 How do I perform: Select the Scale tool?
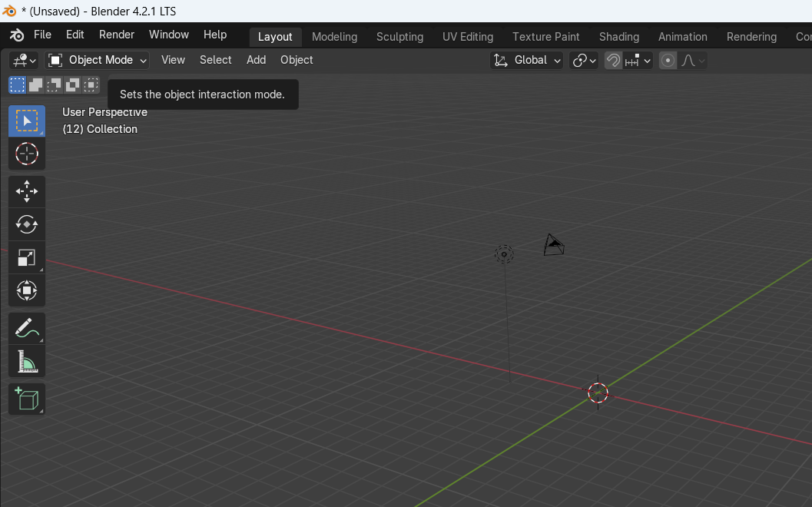(27, 258)
